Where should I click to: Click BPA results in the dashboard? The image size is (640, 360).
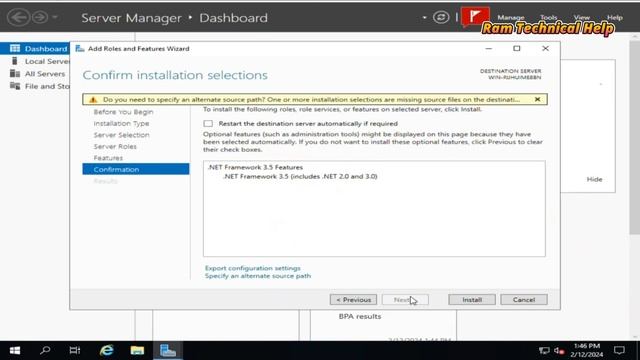click(x=360, y=316)
